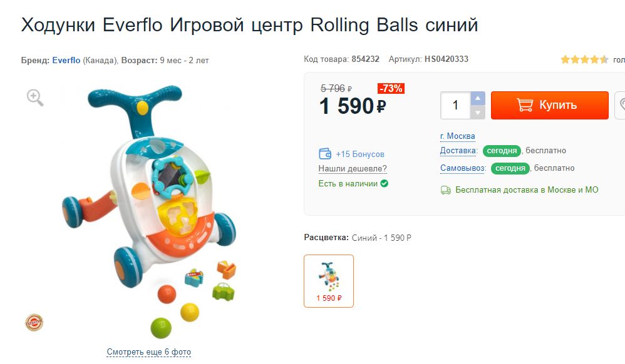Click the -73% discount label

click(390, 89)
